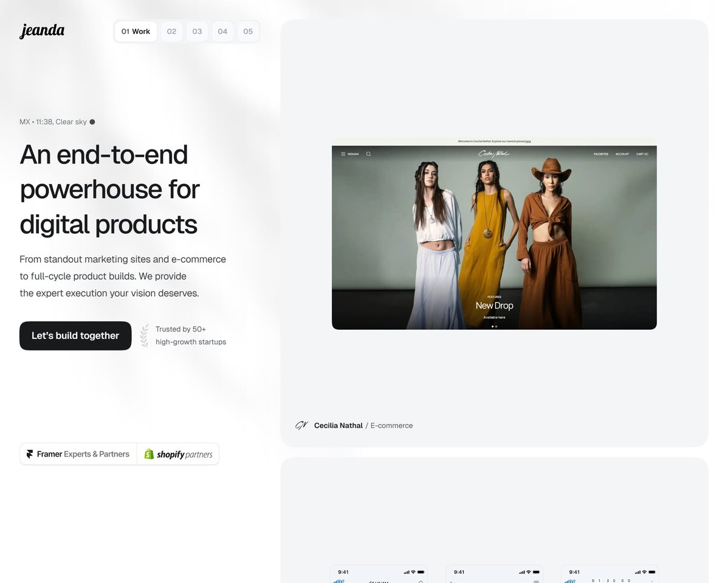This screenshot has width=728, height=583.
Task: Click the MX 11:38 Clear sky text
Action: pos(53,121)
